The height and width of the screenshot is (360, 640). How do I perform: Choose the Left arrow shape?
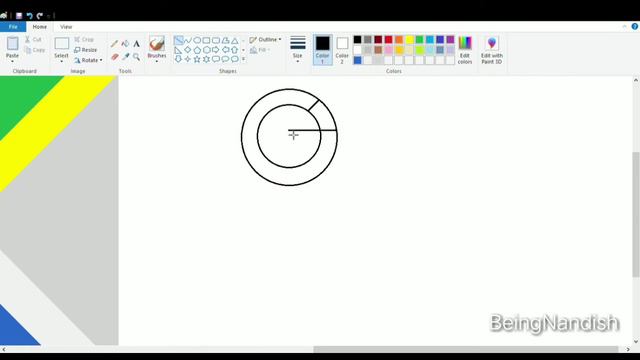click(225, 50)
